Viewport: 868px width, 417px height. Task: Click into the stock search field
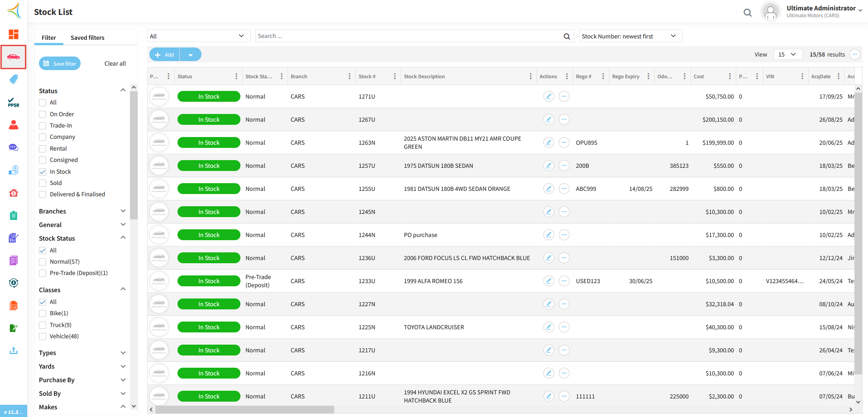pos(408,36)
